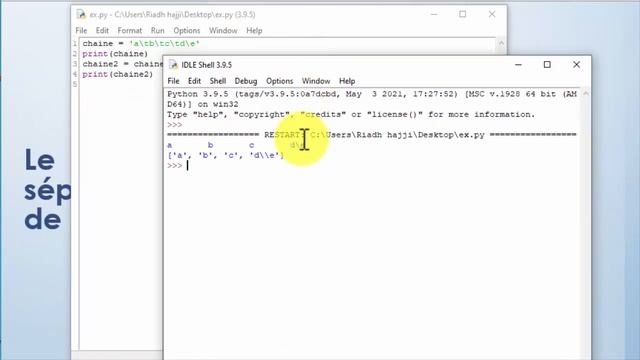Open Help menu in IDLE Shell window
Viewport: 640px width, 360px height.
tap(347, 81)
